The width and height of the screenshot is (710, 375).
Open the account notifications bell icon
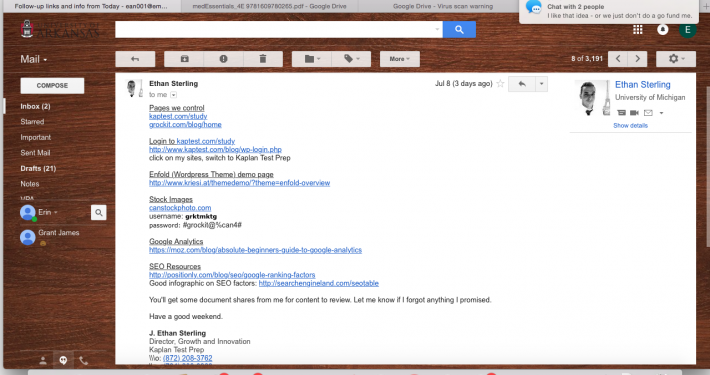click(662, 29)
